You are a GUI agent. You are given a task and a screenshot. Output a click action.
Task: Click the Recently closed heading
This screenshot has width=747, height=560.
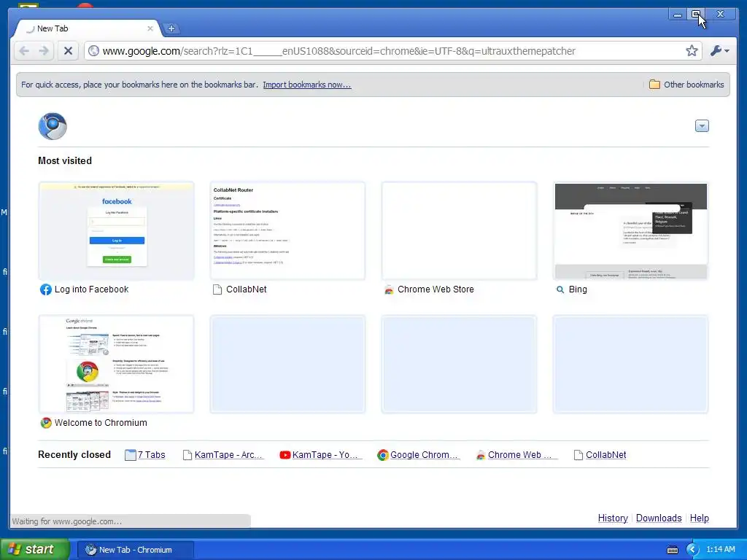click(x=74, y=455)
